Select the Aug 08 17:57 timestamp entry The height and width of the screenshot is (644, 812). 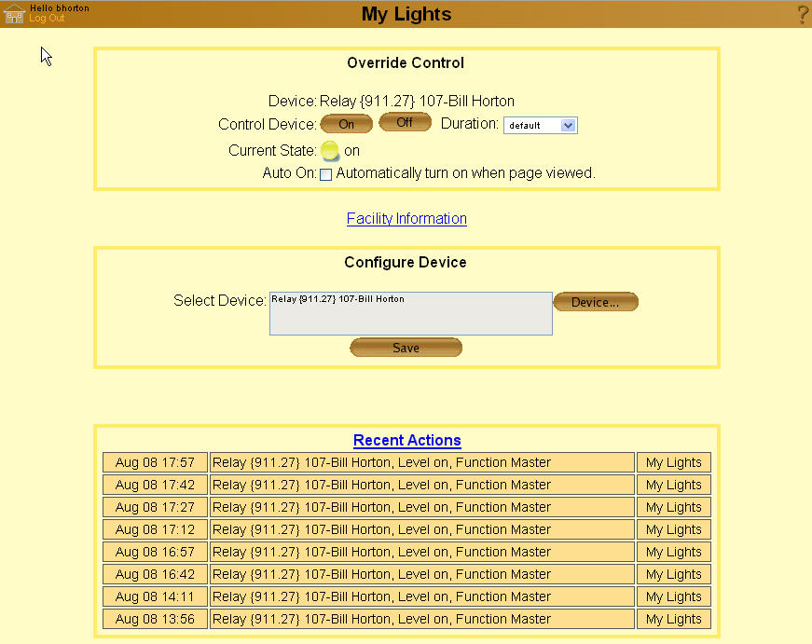click(155, 462)
